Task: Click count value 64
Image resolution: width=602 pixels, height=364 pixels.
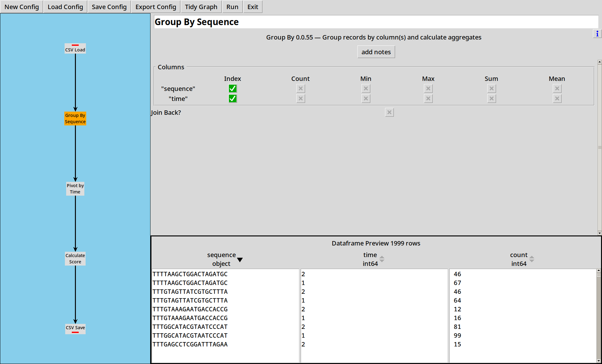Action: [457, 300]
